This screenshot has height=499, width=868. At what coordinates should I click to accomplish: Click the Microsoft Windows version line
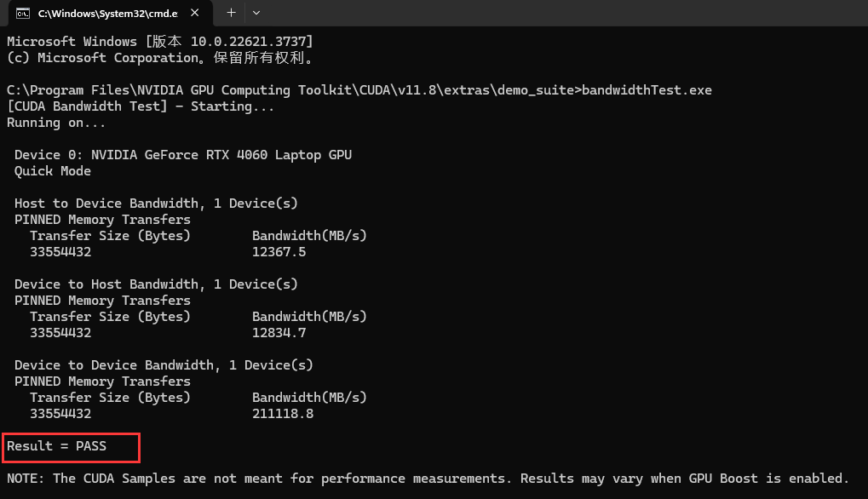(160, 42)
